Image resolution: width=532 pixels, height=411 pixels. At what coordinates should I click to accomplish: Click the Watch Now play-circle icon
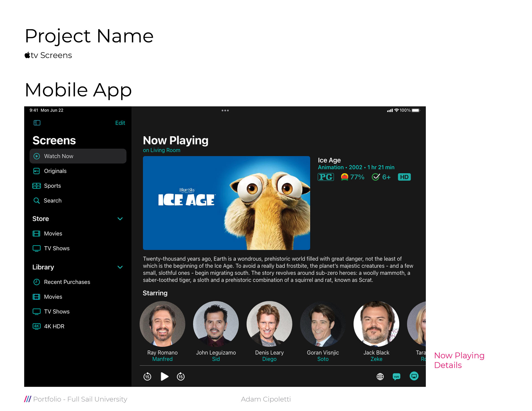(x=37, y=156)
